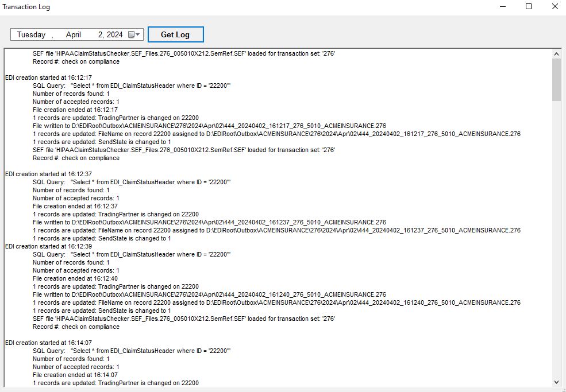Select the month 'April' in date field
Screen dimensions: 566x392
tap(74, 34)
